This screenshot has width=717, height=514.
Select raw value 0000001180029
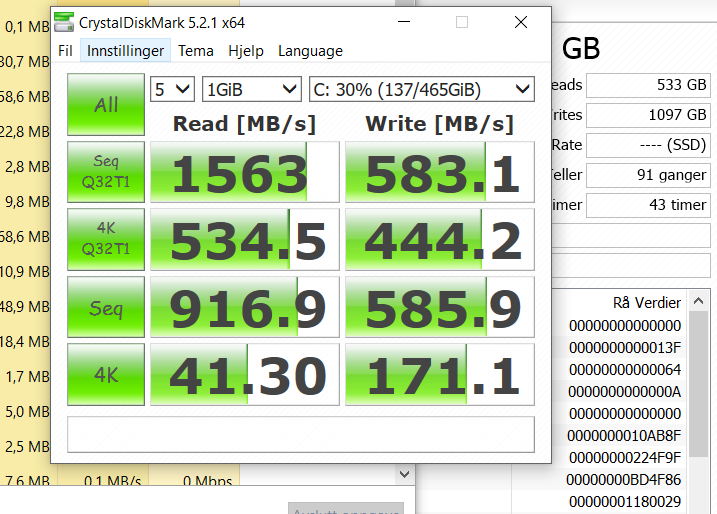625,502
